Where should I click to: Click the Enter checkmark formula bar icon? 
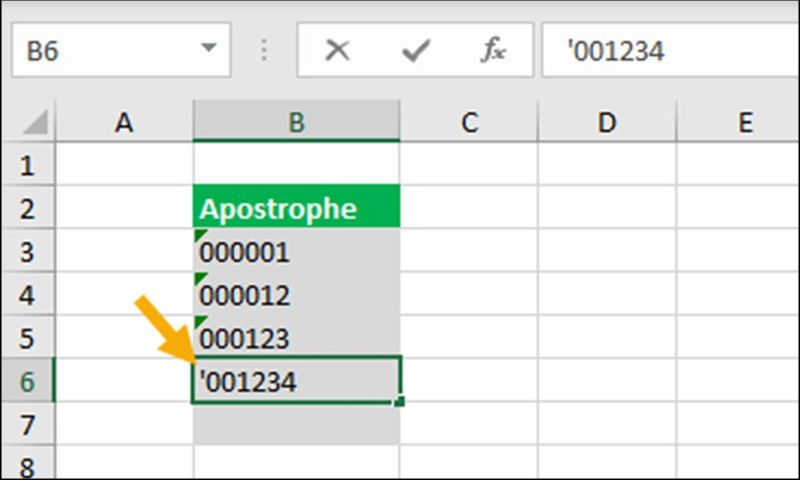tap(413, 51)
